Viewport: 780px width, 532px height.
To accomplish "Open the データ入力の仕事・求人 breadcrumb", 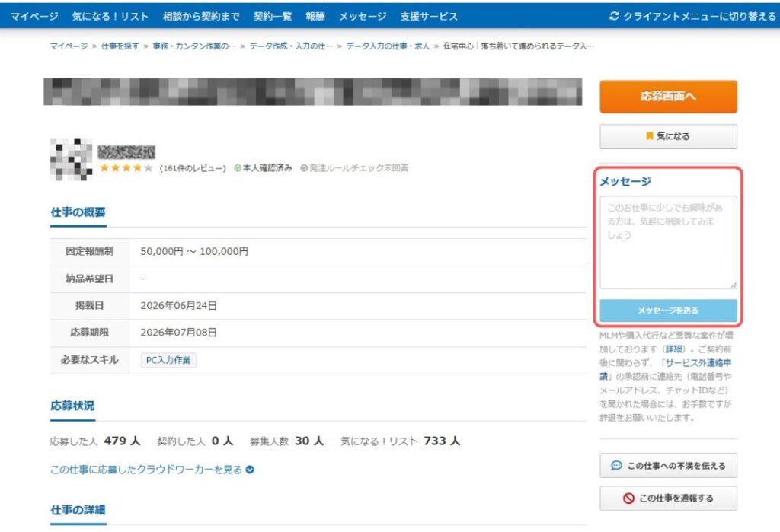I will coord(388,46).
